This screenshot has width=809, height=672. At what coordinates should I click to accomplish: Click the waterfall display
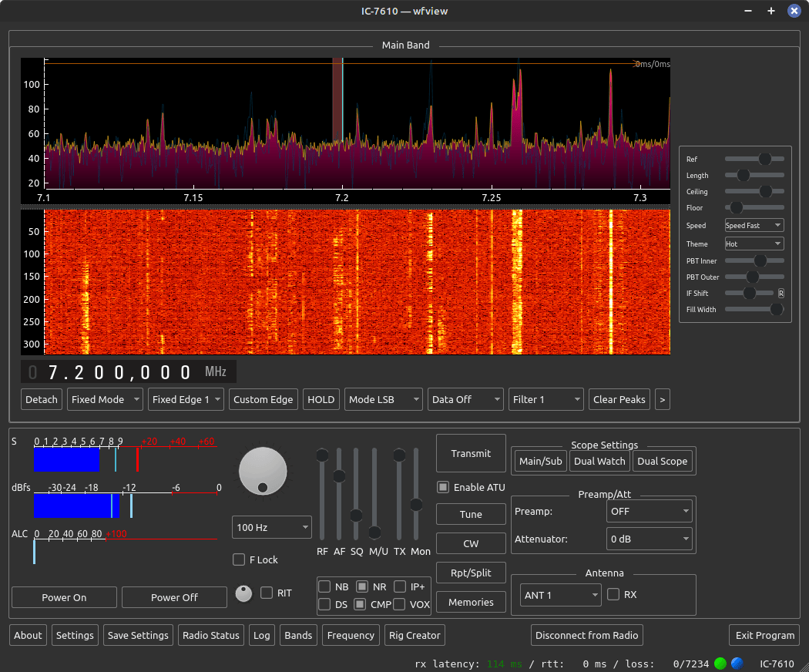click(x=357, y=282)
